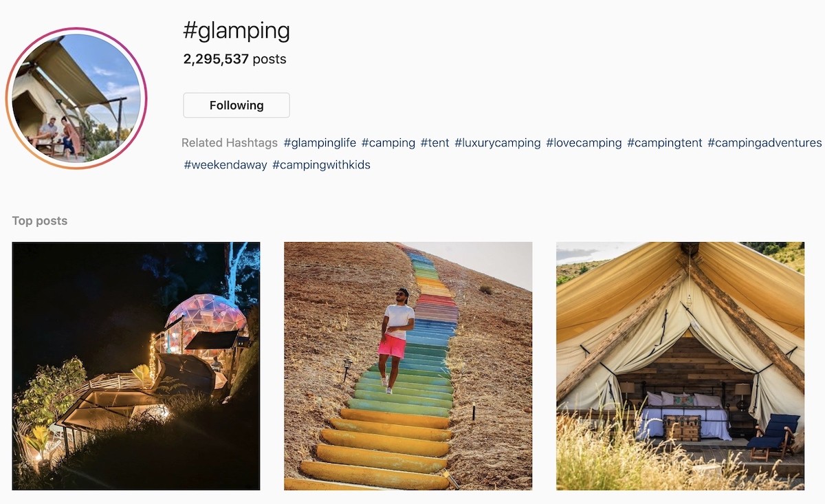Go to the #campingtent hashtag
This screenshot has width=825, height=504.
pyautogui.click(x=665, y=143)
